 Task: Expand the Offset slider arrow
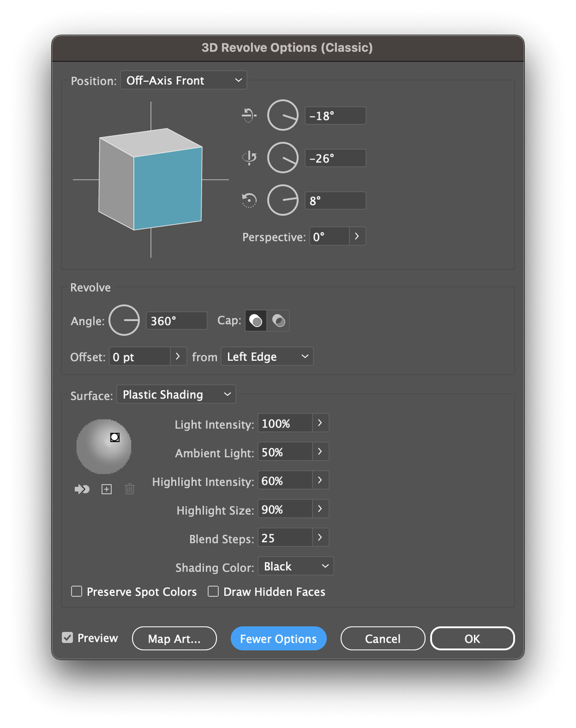178,357
